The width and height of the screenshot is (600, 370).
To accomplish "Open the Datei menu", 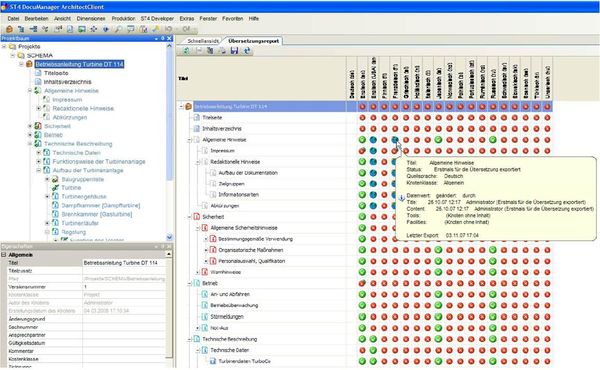I will 13,18.
